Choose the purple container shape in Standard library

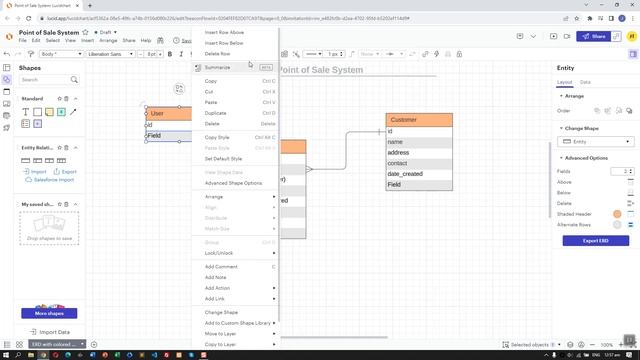37,124
